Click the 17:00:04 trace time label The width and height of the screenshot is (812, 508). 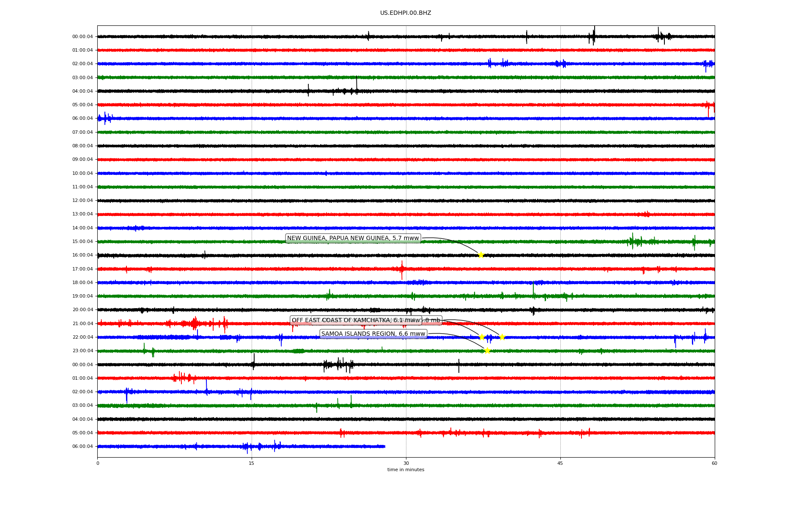(82, 269)
